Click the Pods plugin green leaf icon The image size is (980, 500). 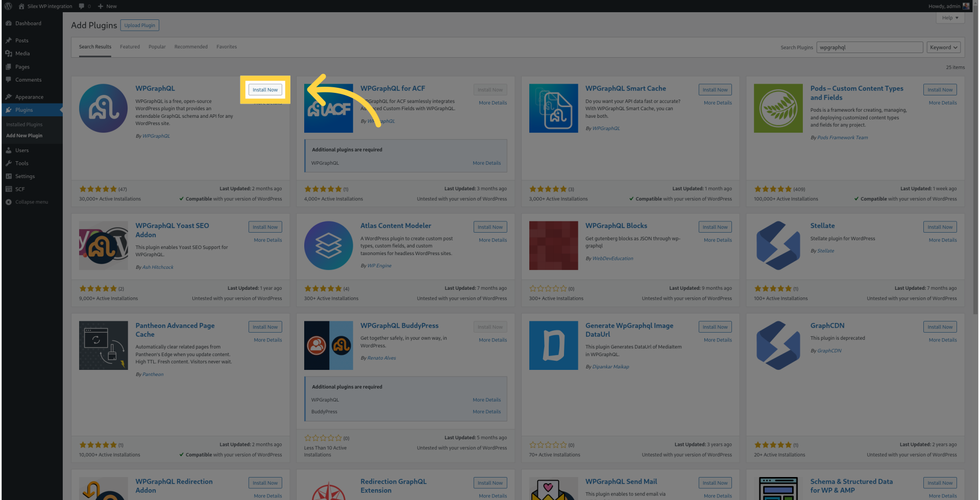pyautogui.click(x=778, y=108)
